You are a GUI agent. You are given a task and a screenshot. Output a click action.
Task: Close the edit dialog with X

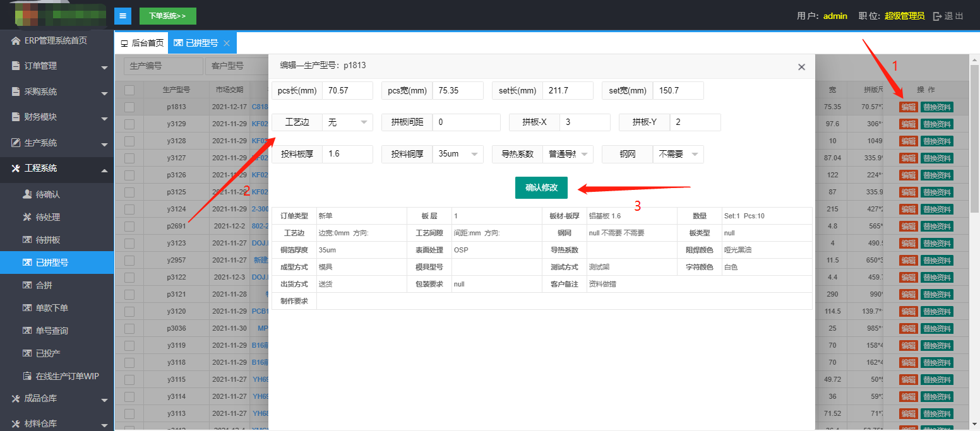(x=801, y=67)
